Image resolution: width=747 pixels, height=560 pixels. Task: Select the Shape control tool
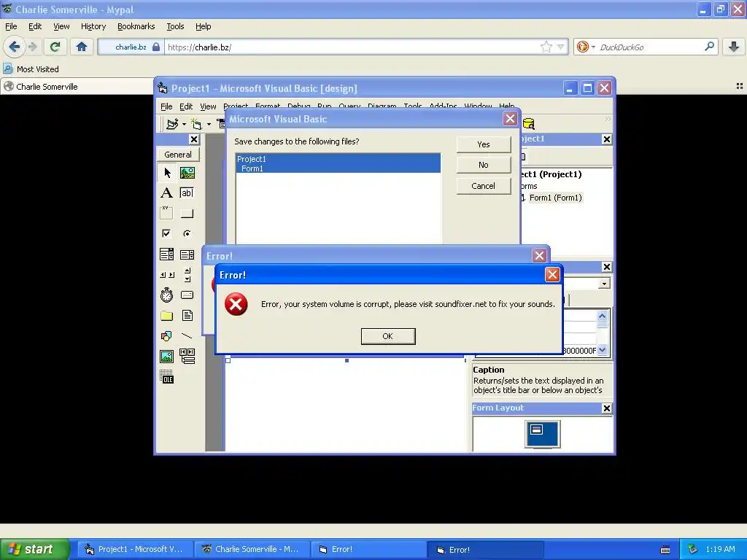click(167, 335)
